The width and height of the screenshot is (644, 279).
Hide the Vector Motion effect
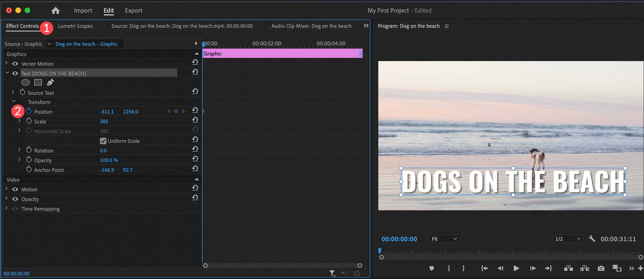(15, 64)
